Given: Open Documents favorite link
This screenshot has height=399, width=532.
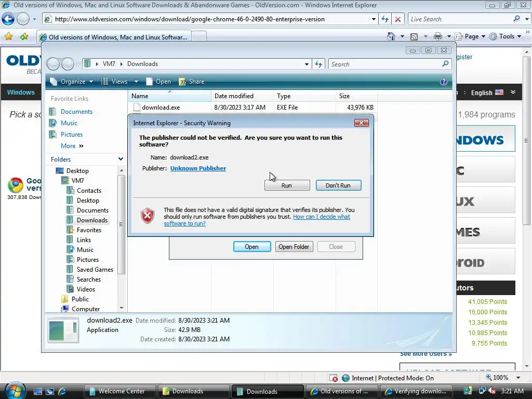Looking at the screenshot, I should [x=76, y=112].
